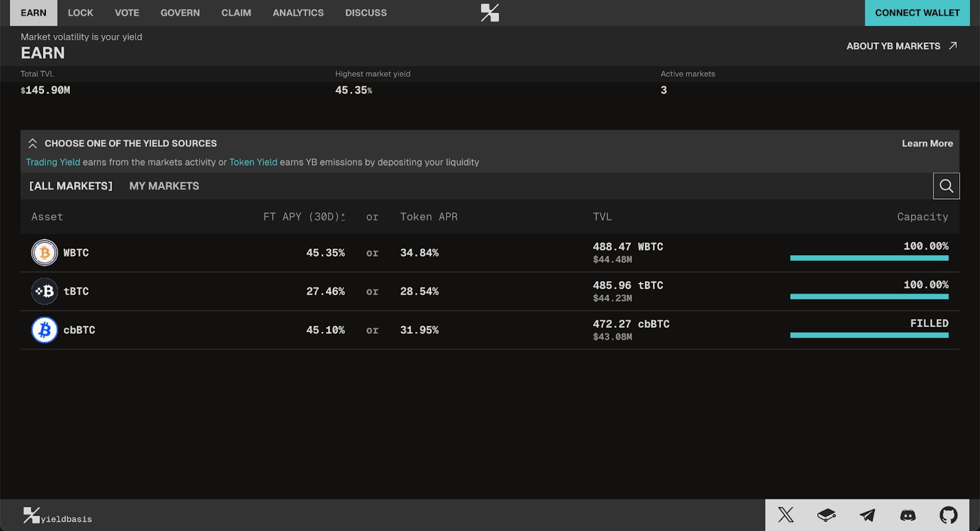
Task: Click the Yield Basis logo in the header
Action: [x=489, y=13]
